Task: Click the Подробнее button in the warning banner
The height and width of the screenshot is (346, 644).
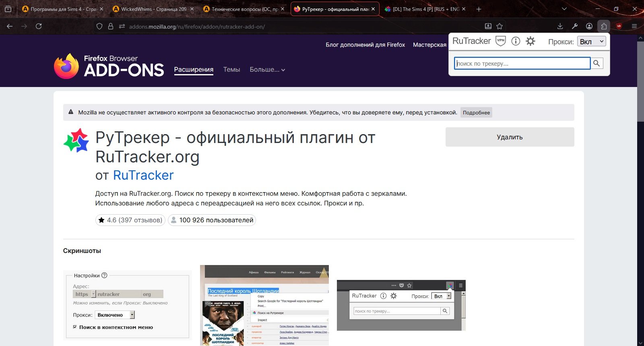Action: click(x=476, y=113)
